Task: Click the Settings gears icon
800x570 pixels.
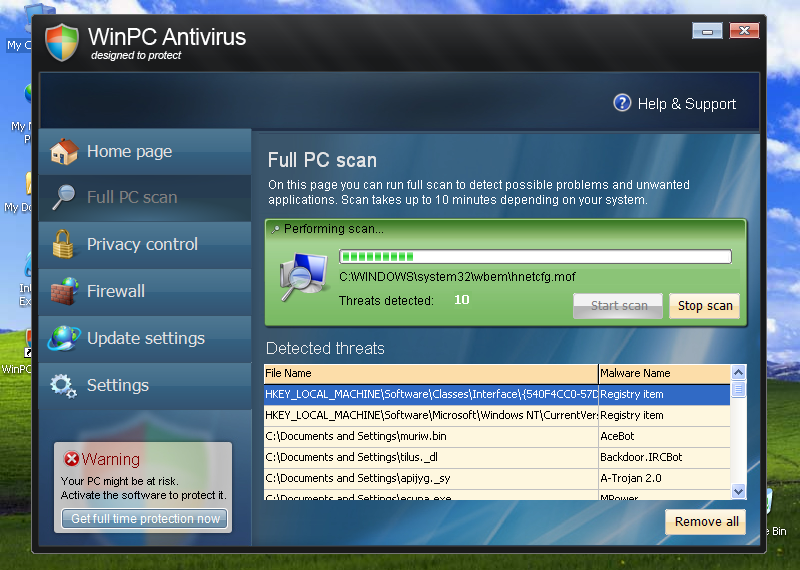Action: 63,385
